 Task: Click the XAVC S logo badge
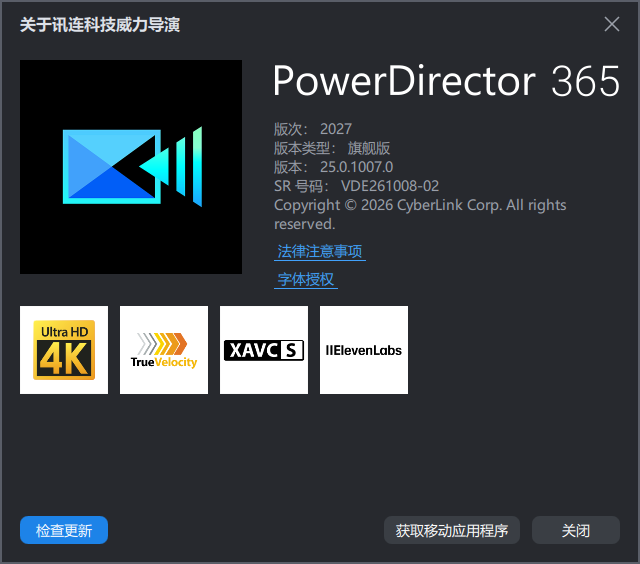pyautogui.click(x=264, y=350)
